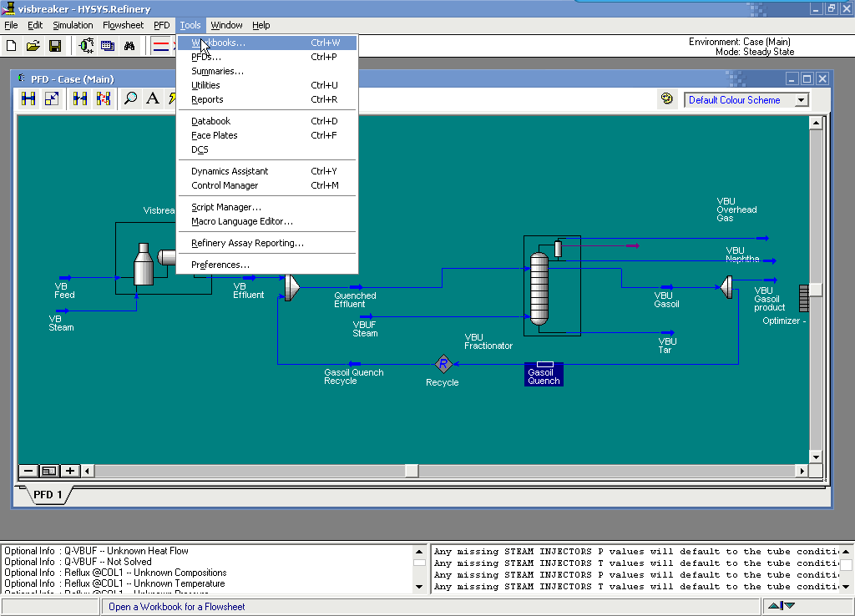
Task: Select the text annotation A tool
Action: pos(154,98)
